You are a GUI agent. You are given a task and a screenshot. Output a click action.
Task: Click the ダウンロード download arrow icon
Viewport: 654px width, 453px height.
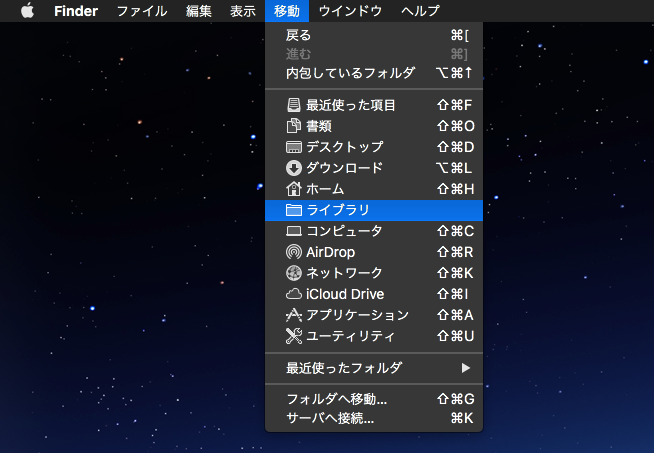coord(294,168)
